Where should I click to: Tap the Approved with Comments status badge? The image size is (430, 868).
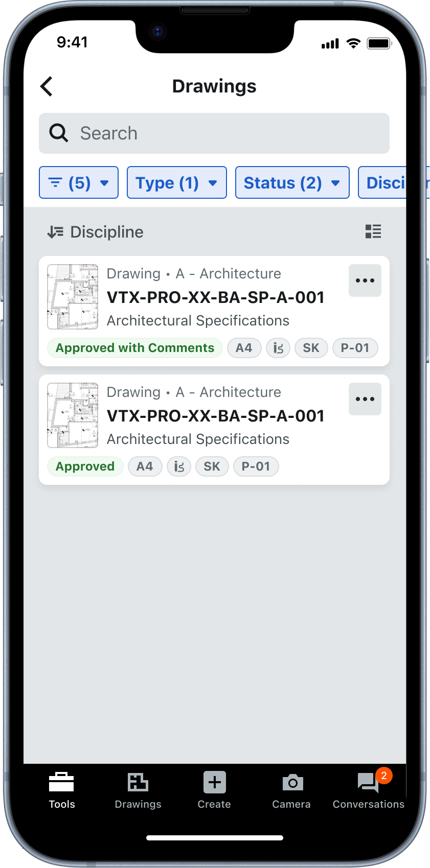(x=135, y=348)
